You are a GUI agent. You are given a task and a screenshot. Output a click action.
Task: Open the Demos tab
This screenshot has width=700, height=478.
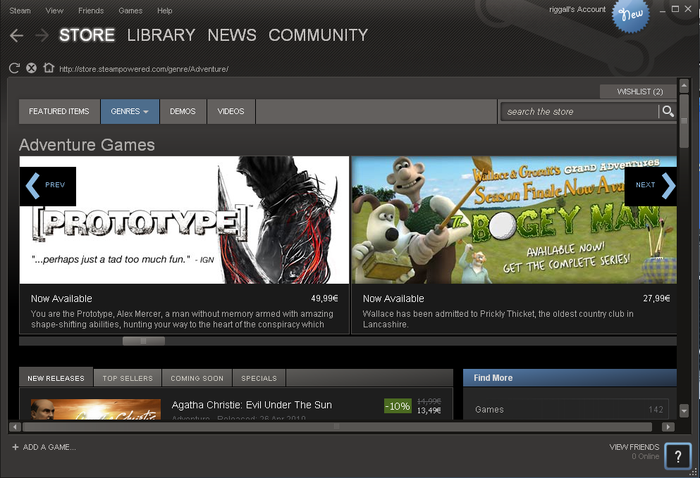183,112
